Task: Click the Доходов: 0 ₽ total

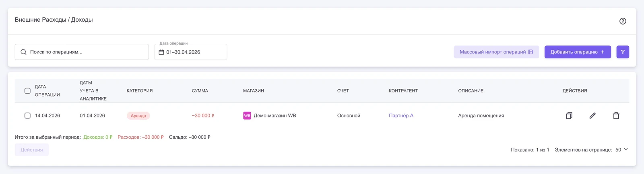Action: (x=98, y=137)
